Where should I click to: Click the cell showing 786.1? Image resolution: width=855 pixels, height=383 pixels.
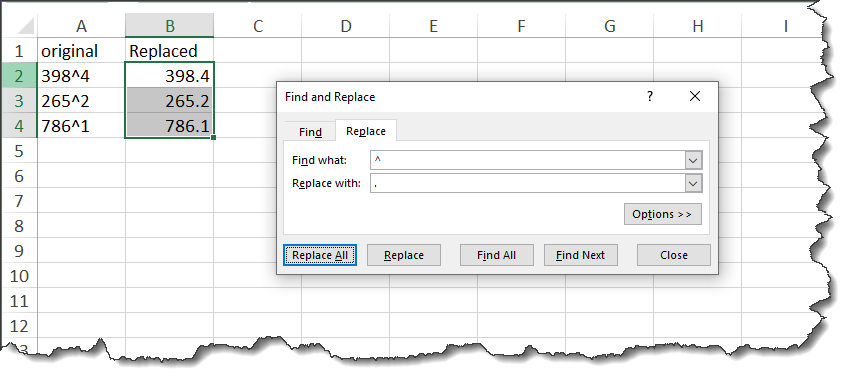pyautogui.click(x=170, y=126)
